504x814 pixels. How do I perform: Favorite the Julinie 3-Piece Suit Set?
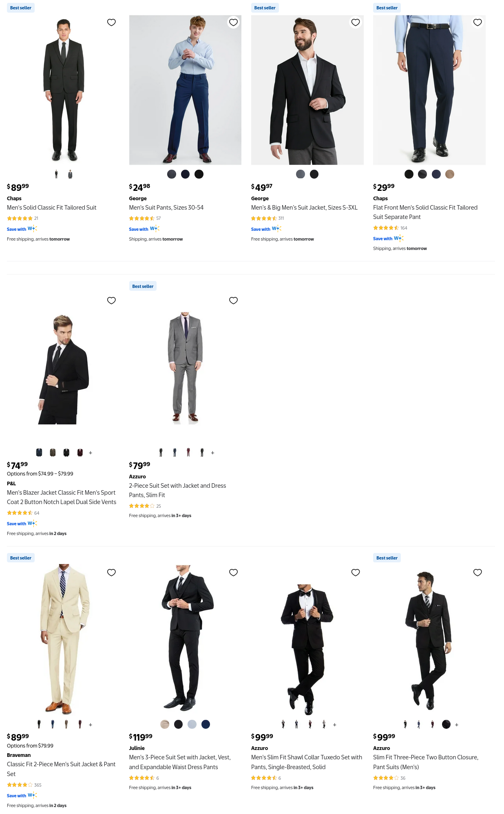point(233,573)
